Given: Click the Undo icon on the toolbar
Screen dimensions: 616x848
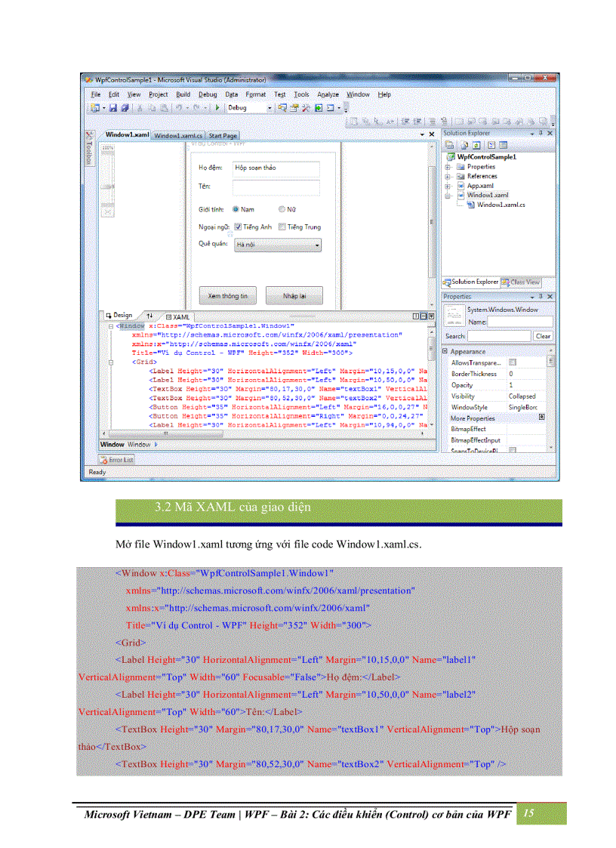Looking at the screenshot, I should (179, 107).
